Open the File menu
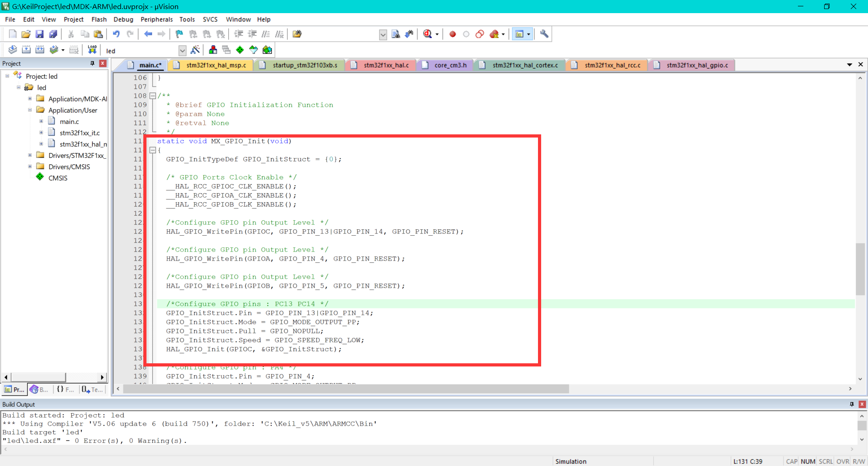The width and height of the screenshot is (868, 466). 10,19
